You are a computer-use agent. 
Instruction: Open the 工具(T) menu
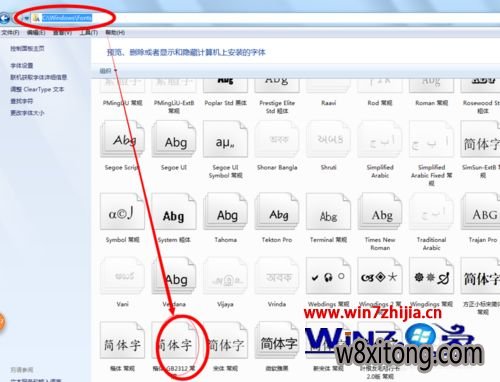click(89, 33)
